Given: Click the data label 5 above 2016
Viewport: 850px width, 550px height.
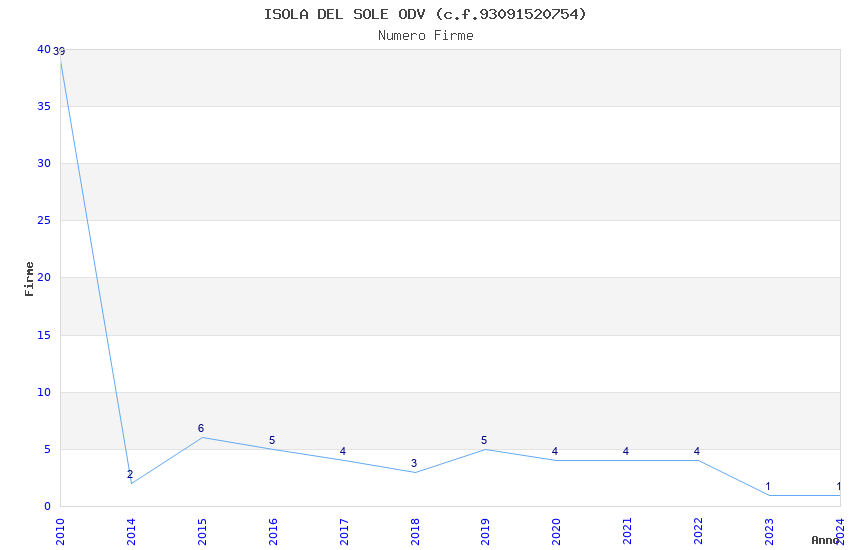Looking at the screenshot, I should coord(272,440).
